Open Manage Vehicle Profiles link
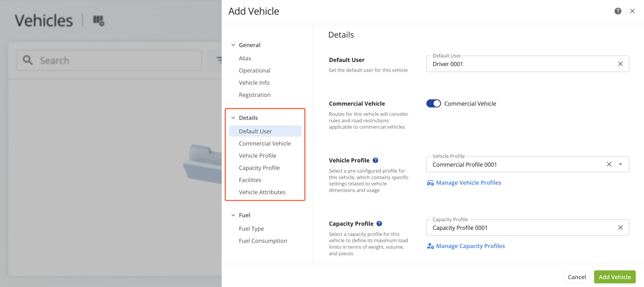The image size is (644, 287). (468, 183)
